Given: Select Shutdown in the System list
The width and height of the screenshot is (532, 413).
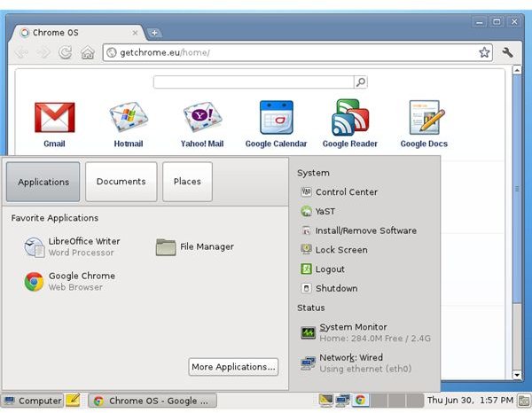Looking at the screenshot, I should pyautogui.click(x=329, y=289).
